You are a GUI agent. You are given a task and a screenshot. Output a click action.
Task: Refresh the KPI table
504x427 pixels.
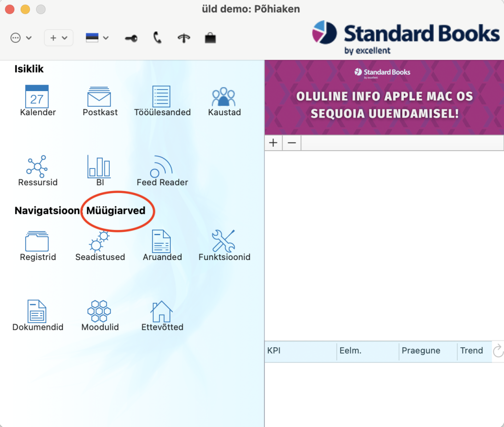point(498,351)
